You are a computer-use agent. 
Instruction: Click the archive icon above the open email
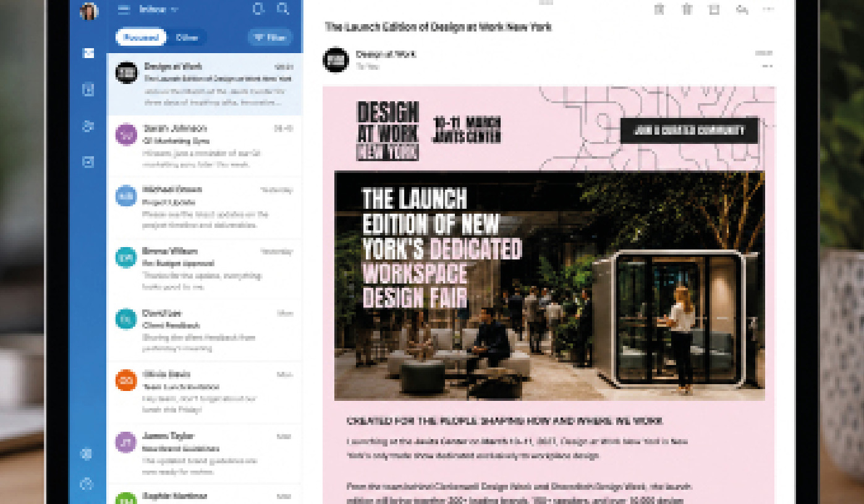click(659, 9)
